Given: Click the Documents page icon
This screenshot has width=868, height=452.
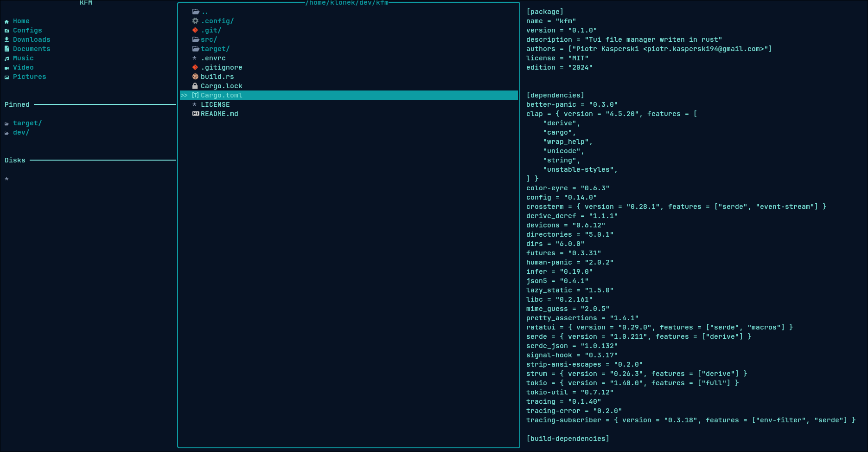Looking at the screenshot, I should click(x=6, y=49).
